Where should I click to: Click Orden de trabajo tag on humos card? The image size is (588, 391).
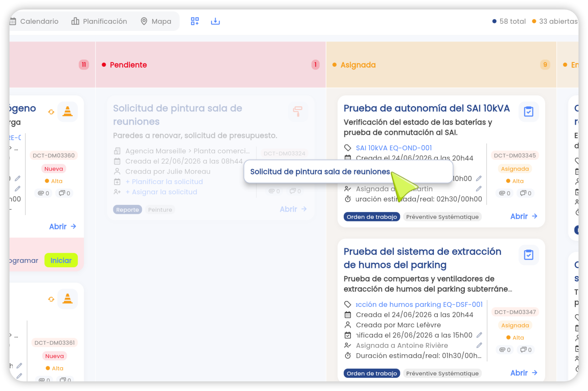tap(372, 373)
